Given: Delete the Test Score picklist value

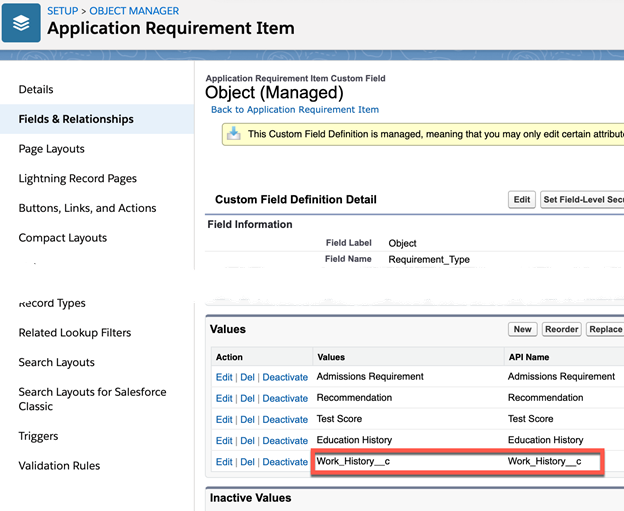Looking at the screenshot, I should [247, 420].
